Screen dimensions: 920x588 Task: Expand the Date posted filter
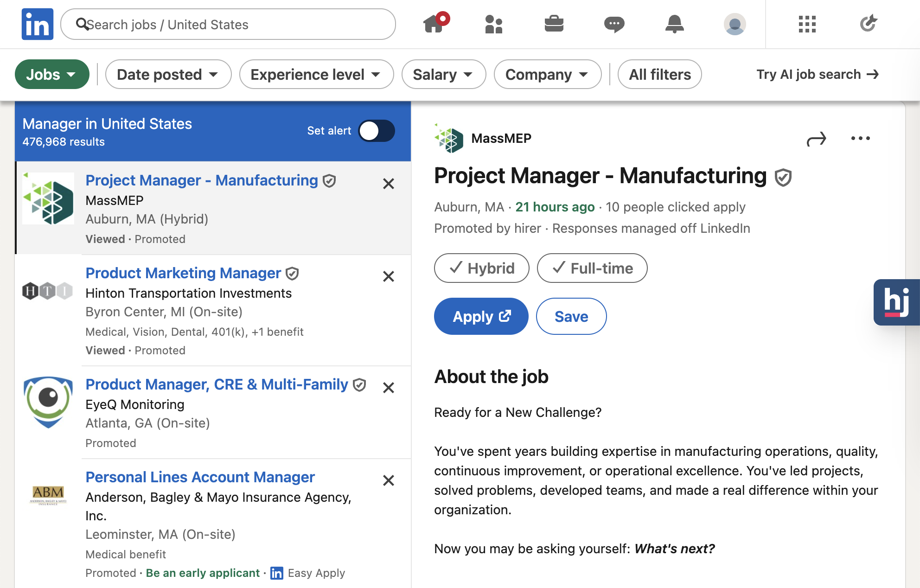pos(168,74)
